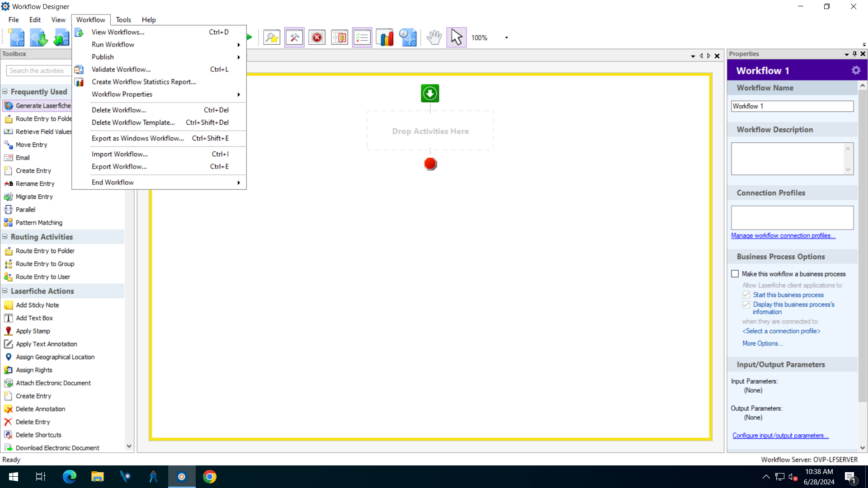This screenshot has height=488, width=868.
Task: Open Configure input/output parameters link
Action: pos(780,436)
